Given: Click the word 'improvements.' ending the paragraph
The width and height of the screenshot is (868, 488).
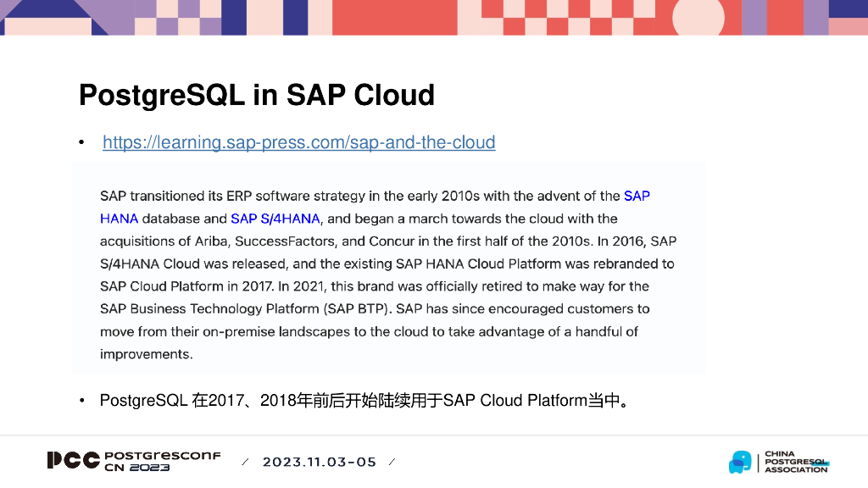Looking at the screenshot, I should pyautogui.click(x=146, y=354).
